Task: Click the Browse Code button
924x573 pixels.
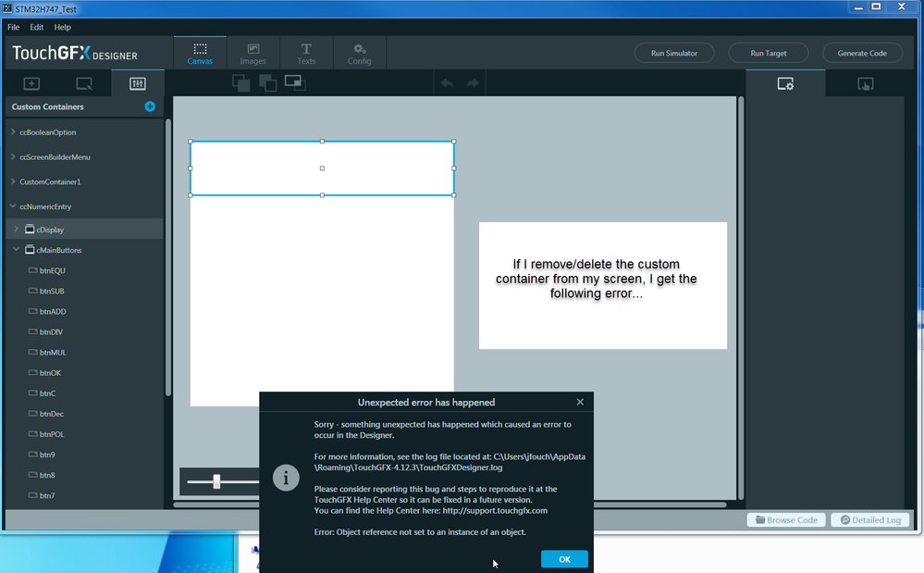Action: point(786,520)
